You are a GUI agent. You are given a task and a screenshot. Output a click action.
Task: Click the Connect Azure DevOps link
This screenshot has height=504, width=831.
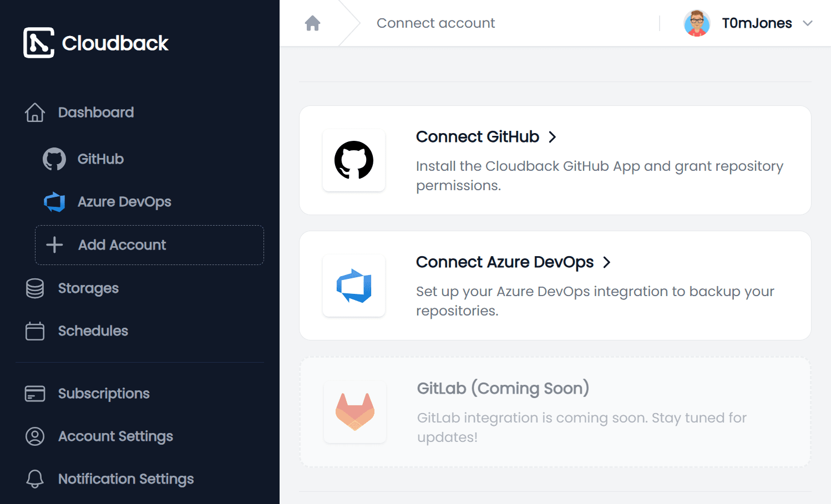[x=505, y=262]
